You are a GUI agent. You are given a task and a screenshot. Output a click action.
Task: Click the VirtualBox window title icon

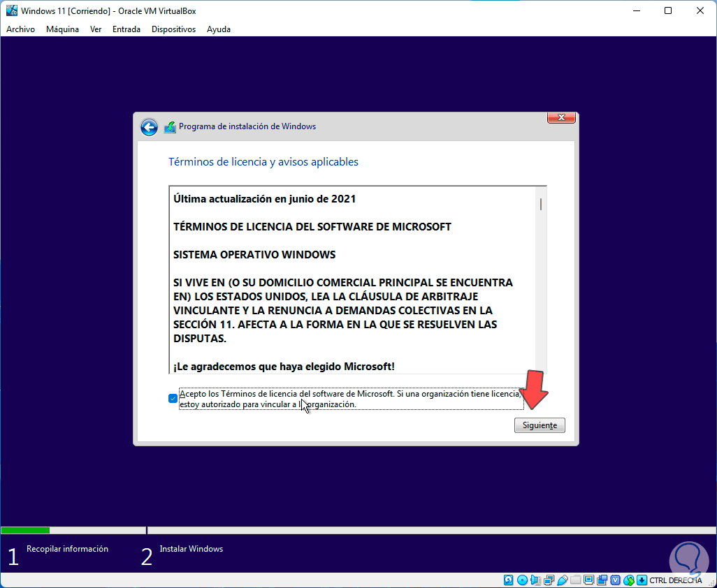(x=11, y=10)
